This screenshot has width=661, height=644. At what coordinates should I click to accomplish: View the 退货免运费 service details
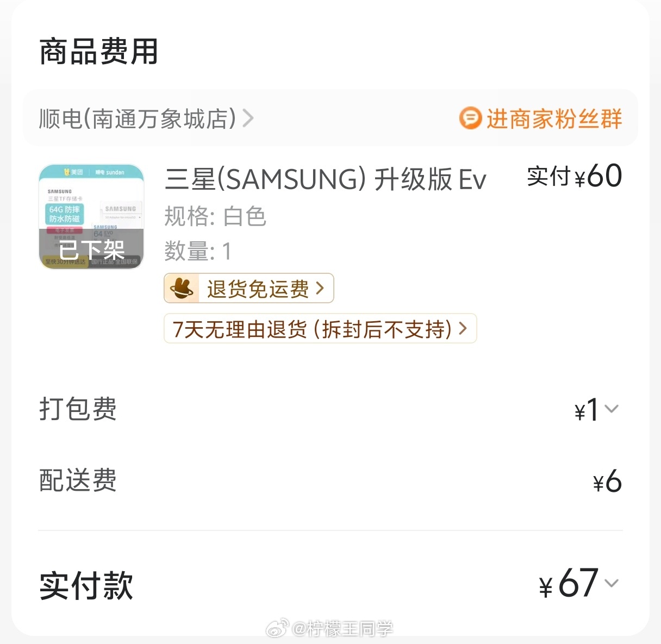(248, 288)
